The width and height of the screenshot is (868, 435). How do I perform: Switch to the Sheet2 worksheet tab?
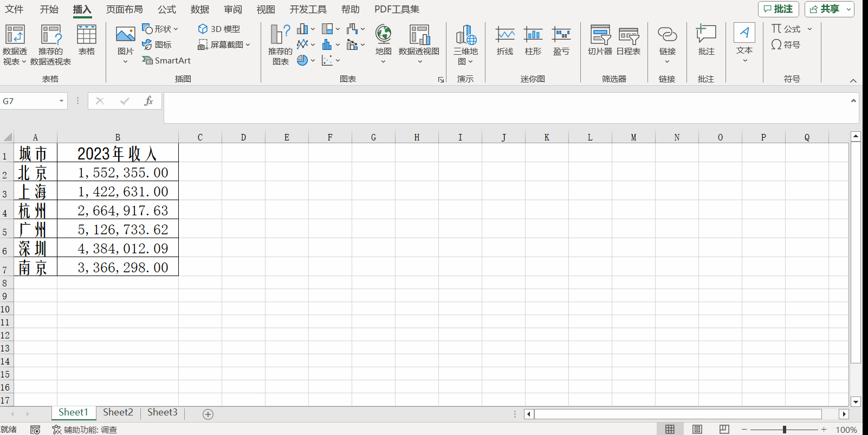pyautogui.click(x=118, y=412)
